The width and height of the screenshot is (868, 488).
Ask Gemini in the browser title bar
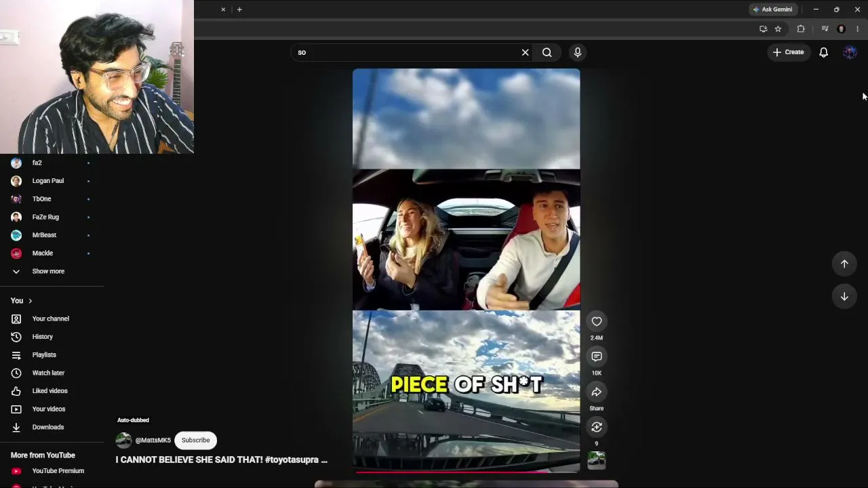(x=772, y=9)
